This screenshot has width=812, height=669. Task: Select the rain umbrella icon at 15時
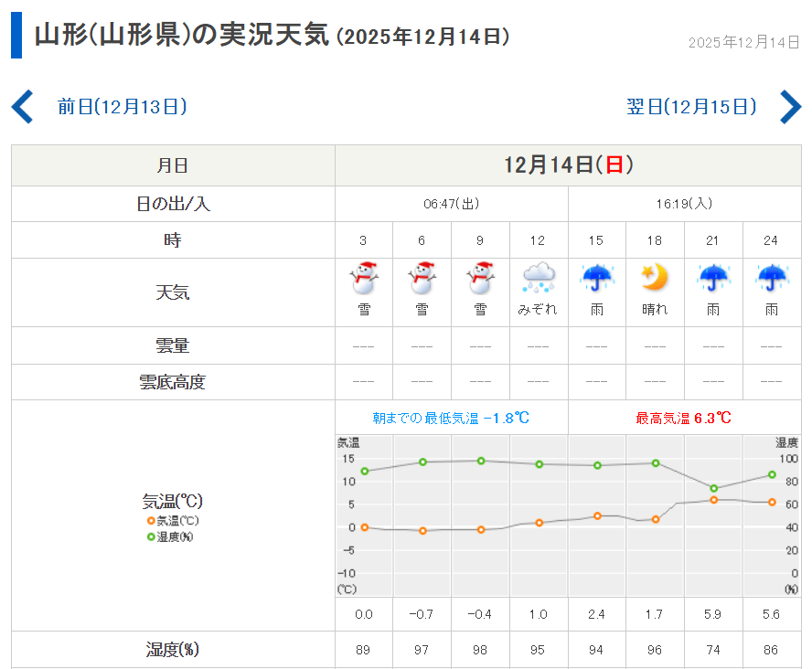point(596,278)
